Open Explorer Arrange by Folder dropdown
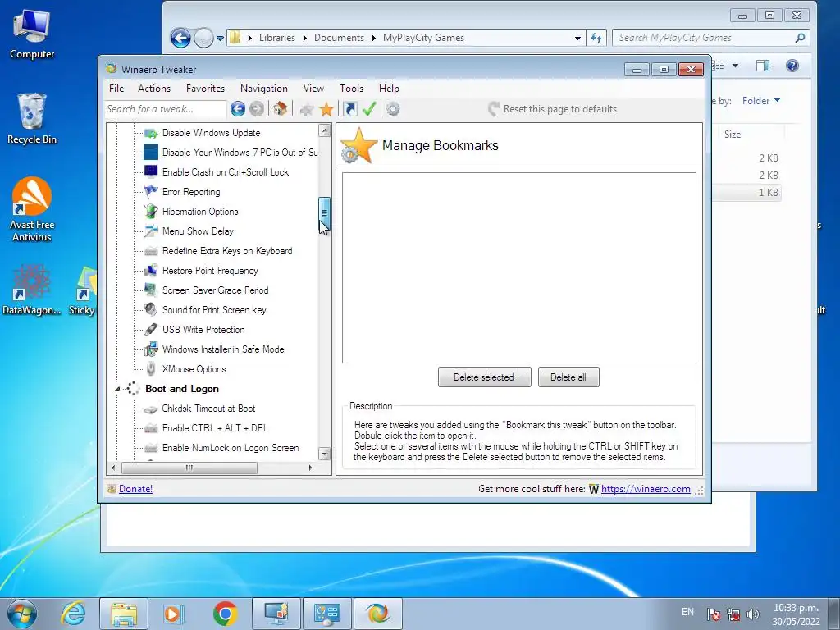 pyautogui.click(x=761, y=101)
